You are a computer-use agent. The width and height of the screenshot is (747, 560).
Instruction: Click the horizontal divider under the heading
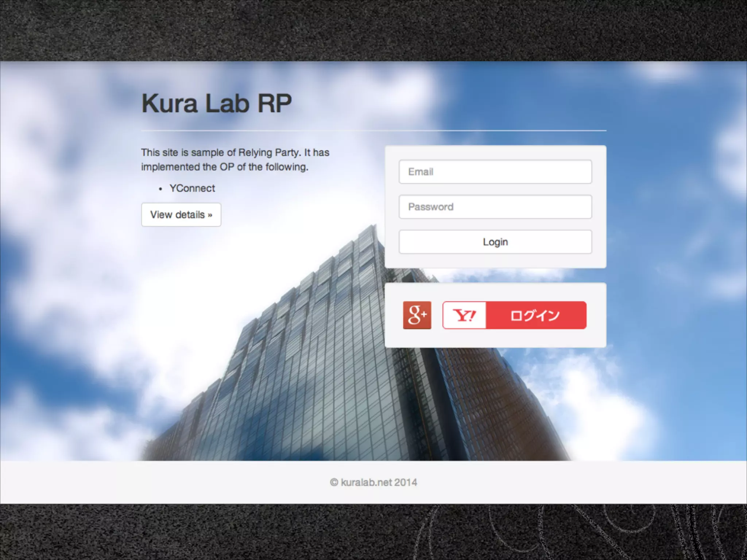tap(373, 130)
